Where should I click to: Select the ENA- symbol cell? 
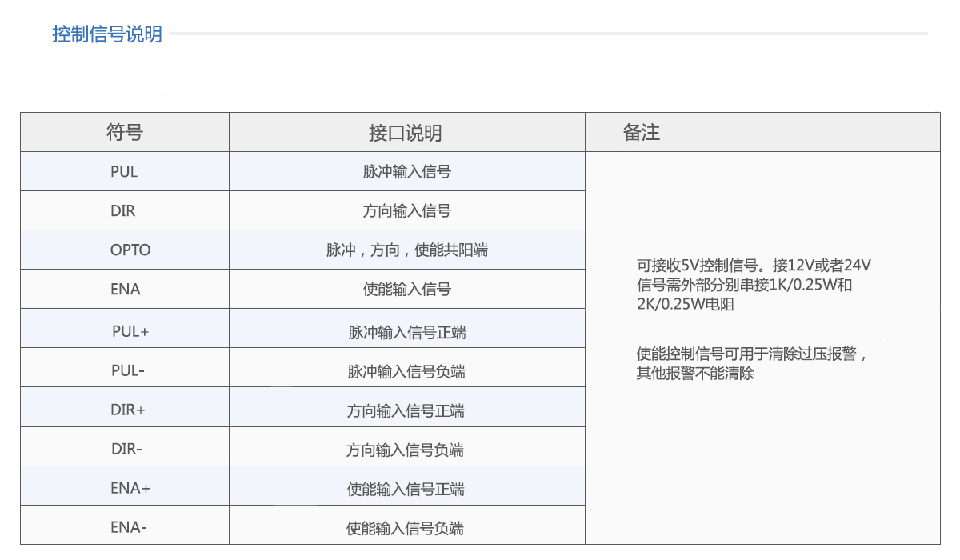pos(129,527)
